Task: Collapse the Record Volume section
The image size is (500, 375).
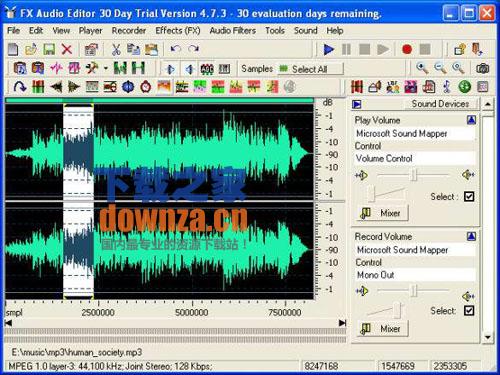Action: tap(471, 236)
